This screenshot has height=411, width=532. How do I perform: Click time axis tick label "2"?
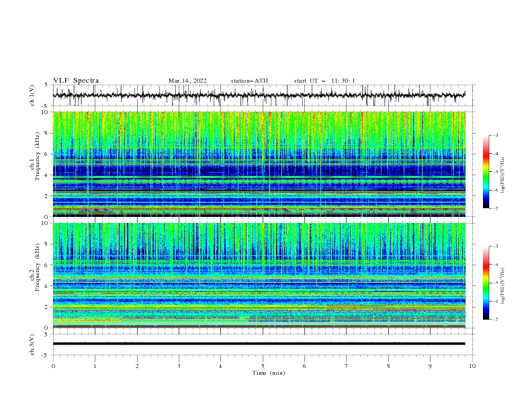137,366
